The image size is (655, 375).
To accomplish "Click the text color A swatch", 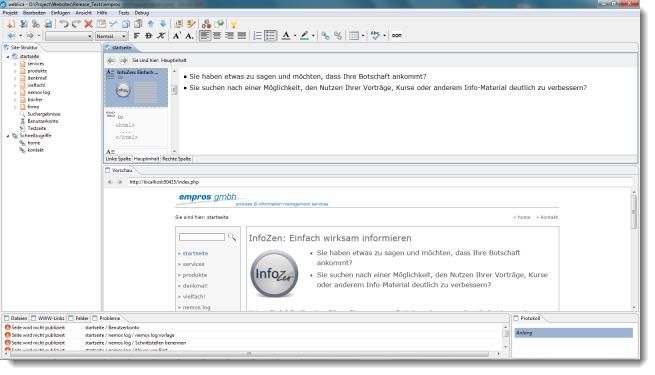I will 286,36.
